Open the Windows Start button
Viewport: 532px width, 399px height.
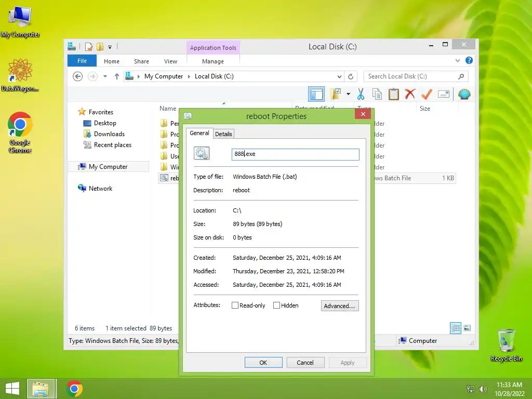pos(12,389)
